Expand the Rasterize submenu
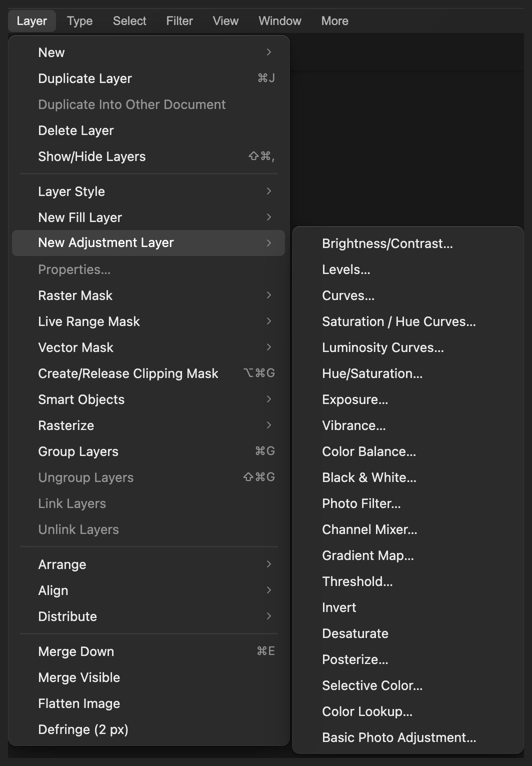532x766 pixels. click(148, 425)
